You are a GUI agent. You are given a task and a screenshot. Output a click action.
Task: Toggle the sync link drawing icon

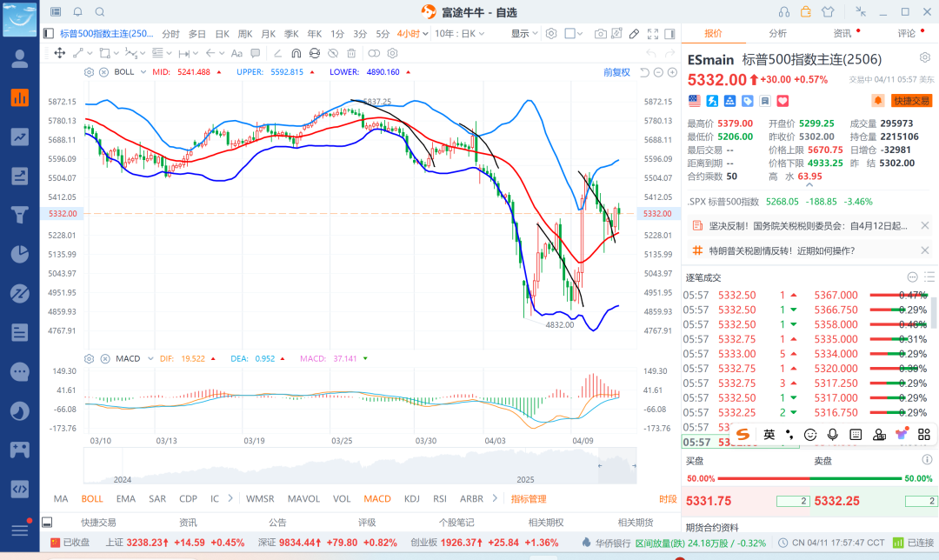click(x=374, y=53)
